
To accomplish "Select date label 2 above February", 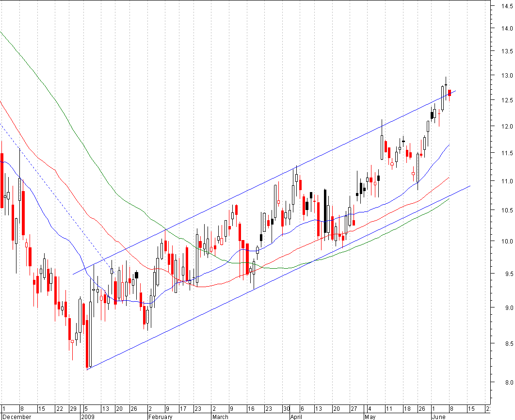I will [150, 409].
